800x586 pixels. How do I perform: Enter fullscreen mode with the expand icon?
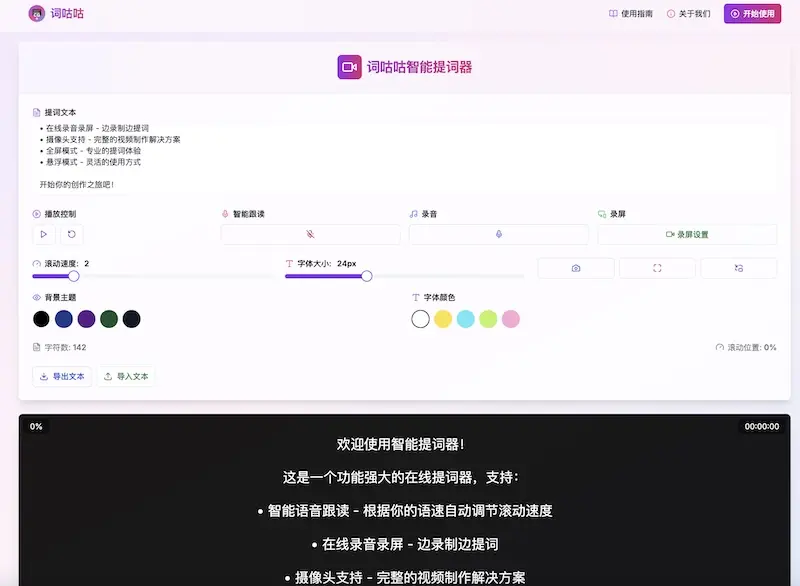pos(657,268)
